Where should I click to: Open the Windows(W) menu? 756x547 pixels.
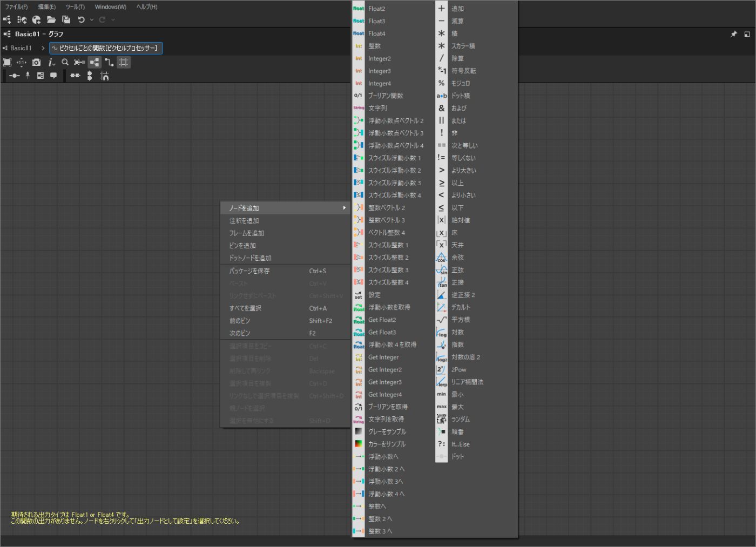[x=110, y=6]
